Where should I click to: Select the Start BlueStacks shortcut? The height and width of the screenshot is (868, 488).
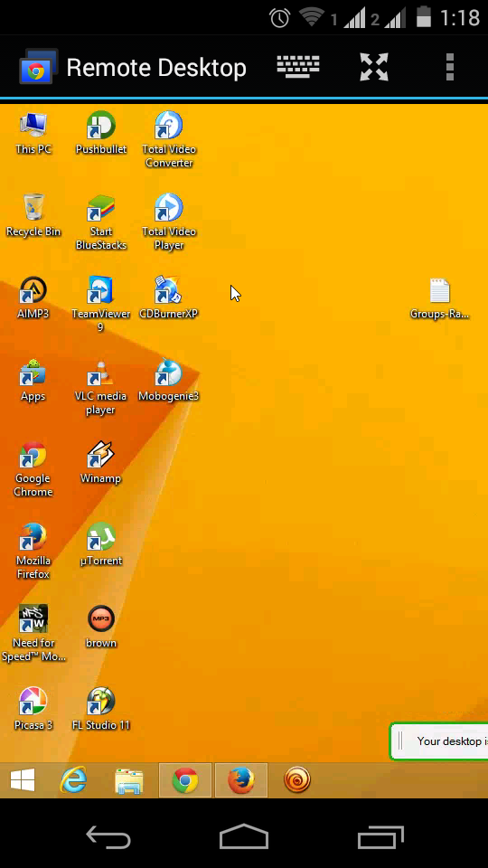click(100, 222)
